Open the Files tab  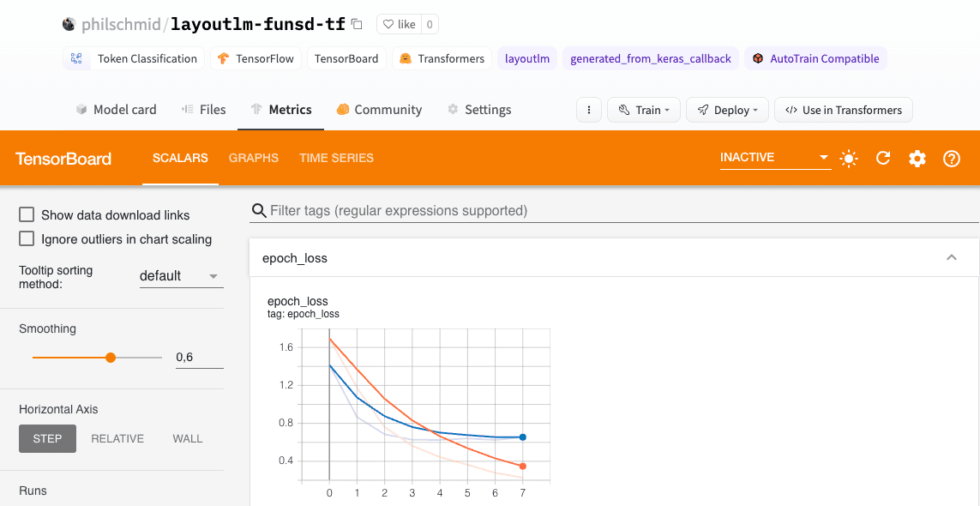point(204,110)
